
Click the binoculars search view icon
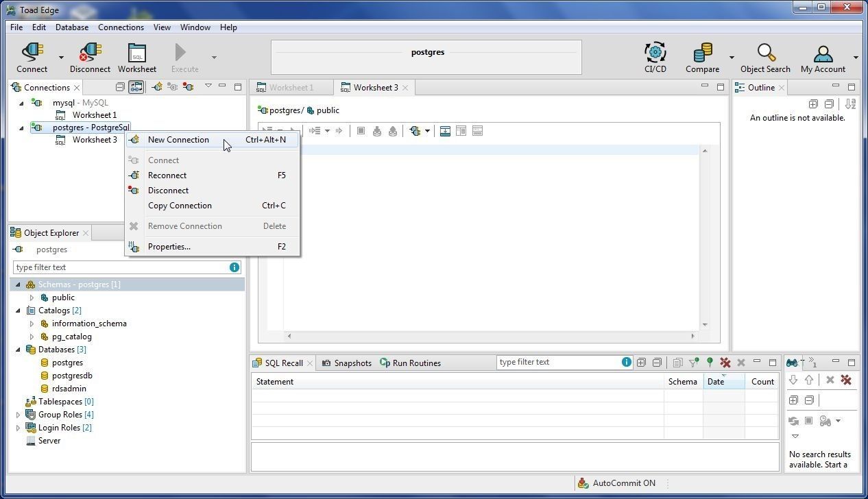click(792, 363)
